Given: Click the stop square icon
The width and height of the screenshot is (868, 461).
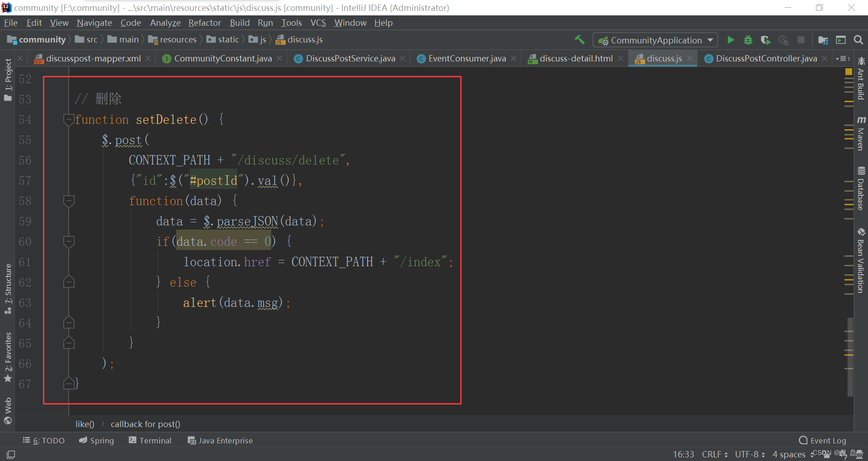Looking at the screenshot, I should [801, 40].
